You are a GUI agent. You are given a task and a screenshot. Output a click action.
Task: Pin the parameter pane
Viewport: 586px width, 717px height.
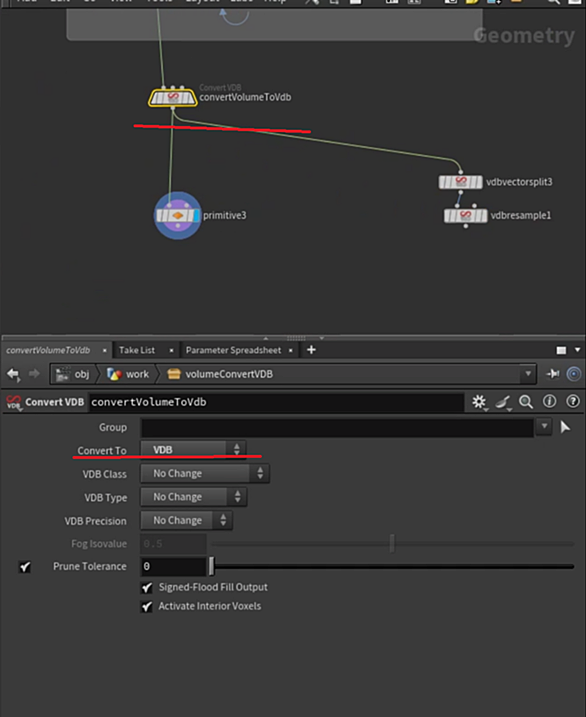(x=553, y=374)
